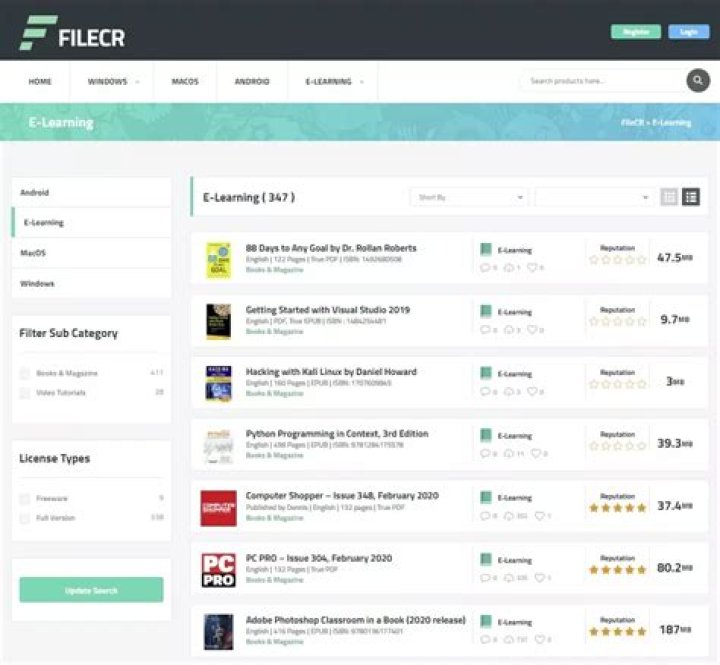Image resolution: width=720 pixels, height=665 pixels.
Task: Click the search magnifier button
Action: pyautogui.click(x=698, y=80)
